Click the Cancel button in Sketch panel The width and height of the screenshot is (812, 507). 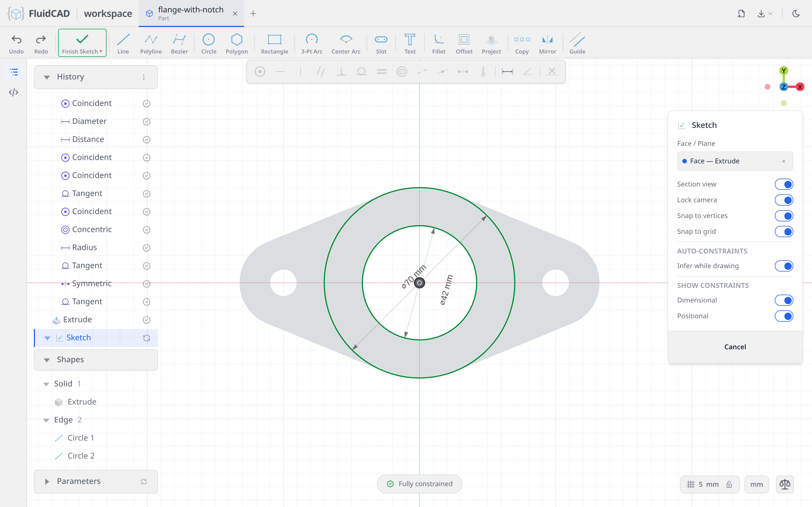(735, 347)
